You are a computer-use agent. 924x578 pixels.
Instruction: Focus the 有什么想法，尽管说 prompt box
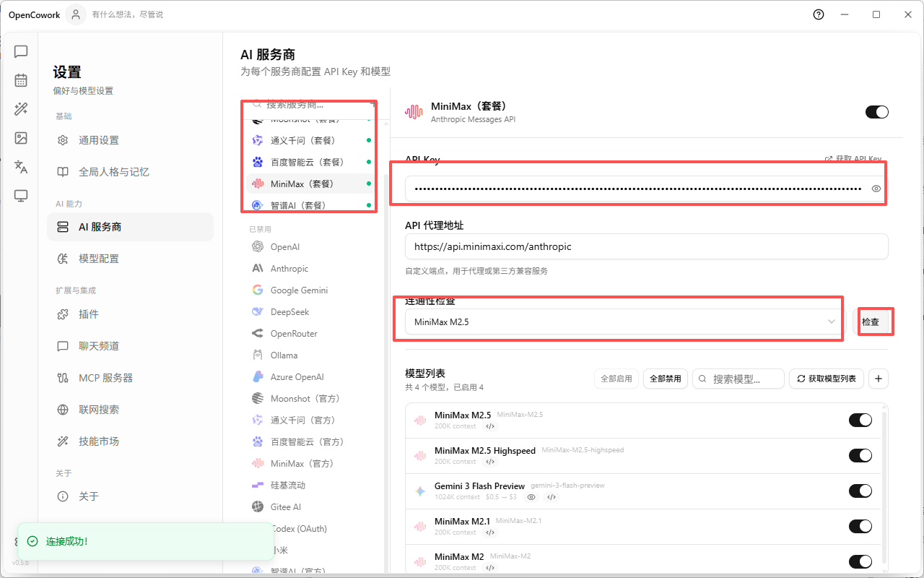coord(128,14)
